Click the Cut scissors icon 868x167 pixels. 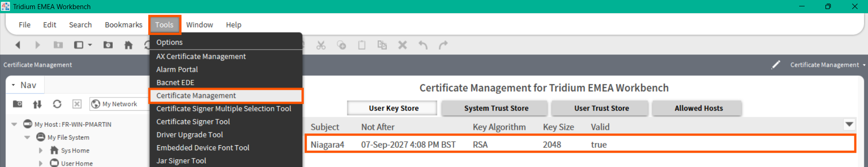pyautogui.click(x=321, y=45)
